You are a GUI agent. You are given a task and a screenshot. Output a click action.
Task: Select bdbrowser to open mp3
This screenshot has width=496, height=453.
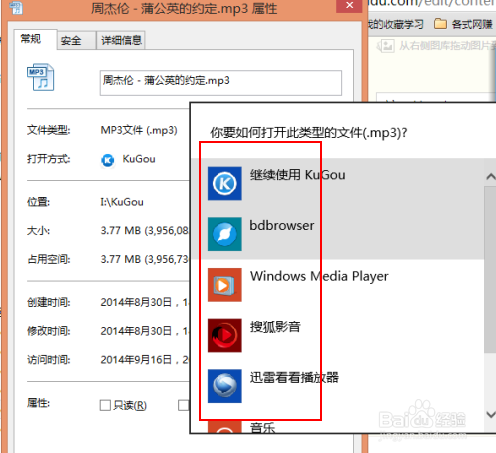tap(338, 234)
